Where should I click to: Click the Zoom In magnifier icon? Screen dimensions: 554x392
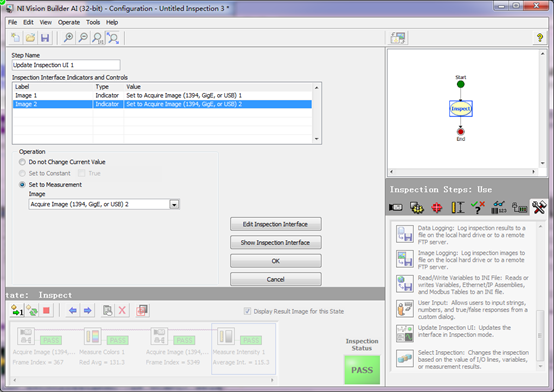(68, 38)
